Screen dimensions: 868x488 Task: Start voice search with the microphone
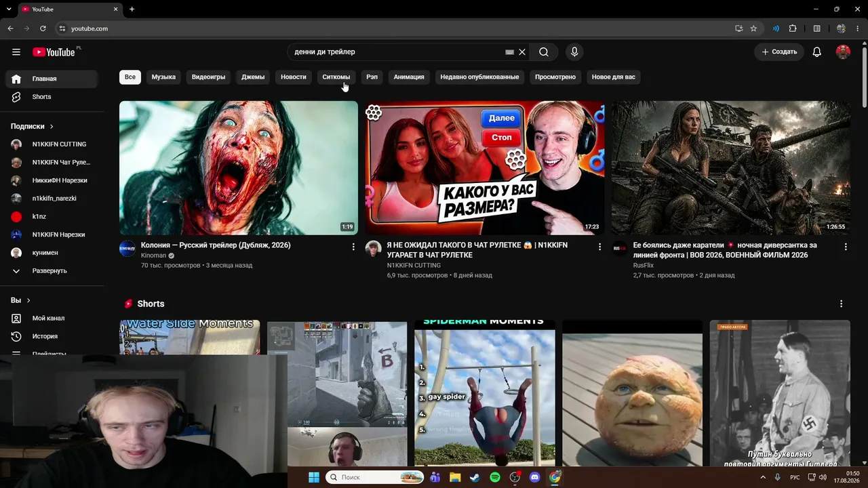(x=574, y=52)
